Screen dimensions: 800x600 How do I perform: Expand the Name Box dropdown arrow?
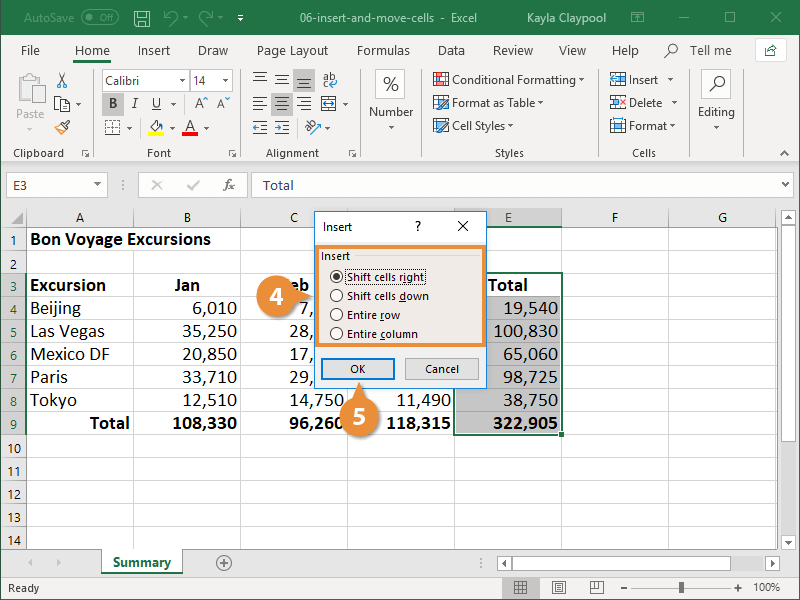97,185
